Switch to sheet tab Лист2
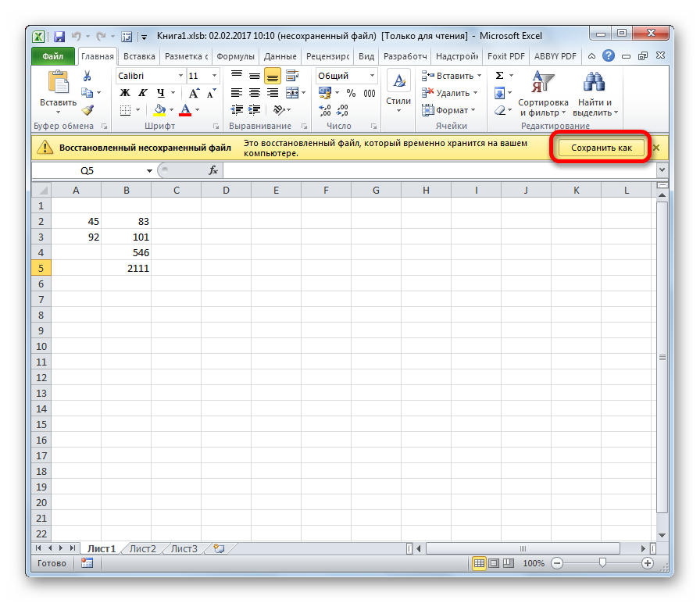Image resolution: width=700 pixels, height=603 pixels. click(143, 548)
